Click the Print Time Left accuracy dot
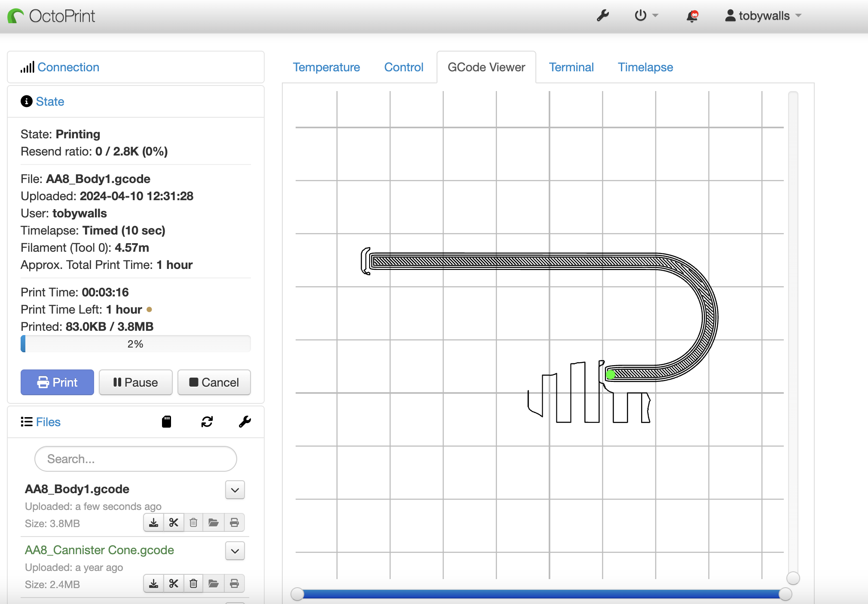This screenshot has width=868, height=604. (149, 309)
